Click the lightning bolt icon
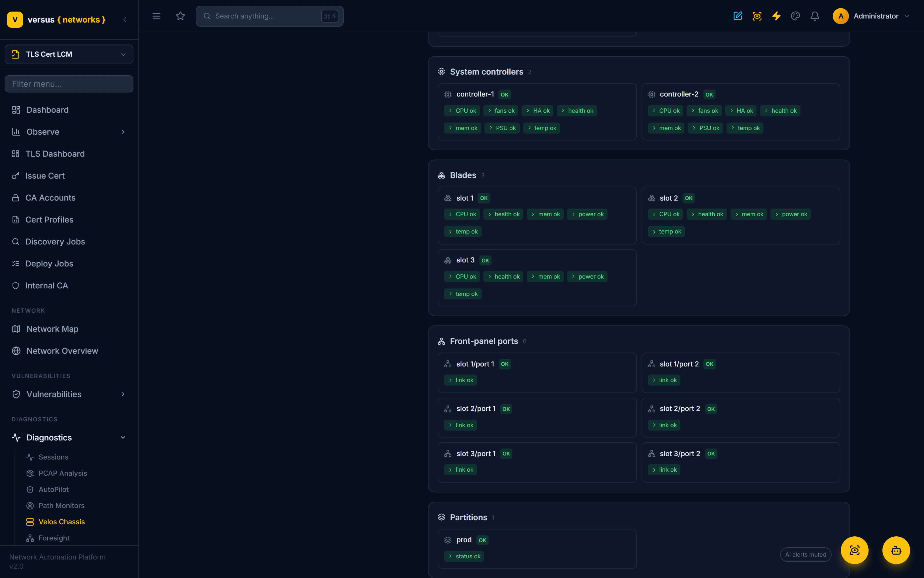This screenshot has height=578, width=924. (776, 16)
